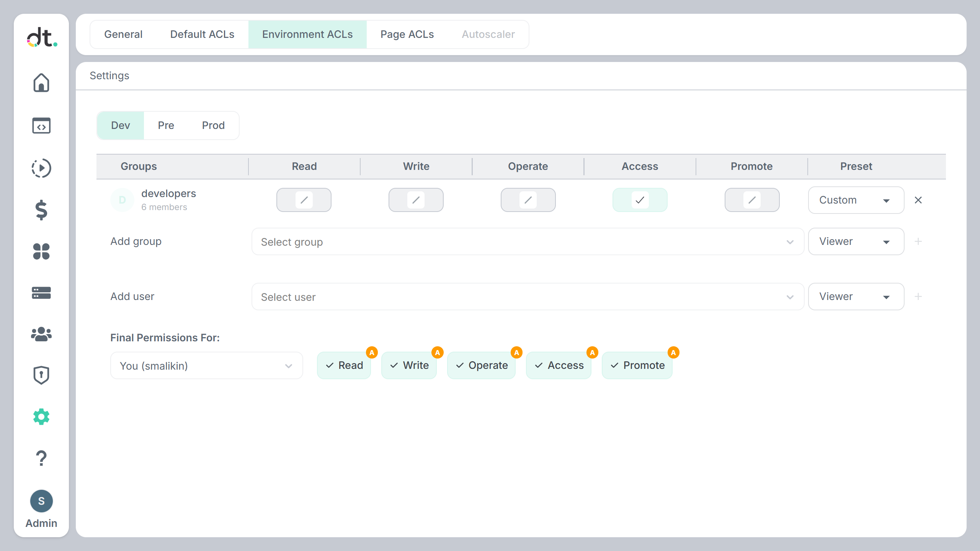The height and width of the screenshot is (551, 980).
Task: Open the green settings gear icon
Action: (41, 416)
